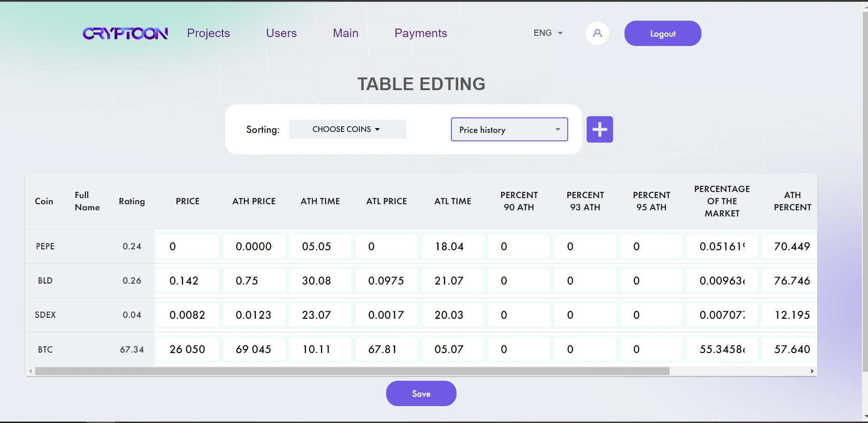Edit SDEX ATL price 0.0017
Viewport: 868px width, 423px height.
[387, 315]
